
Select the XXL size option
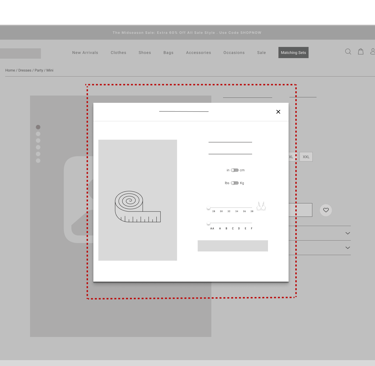tap(306, 157)
